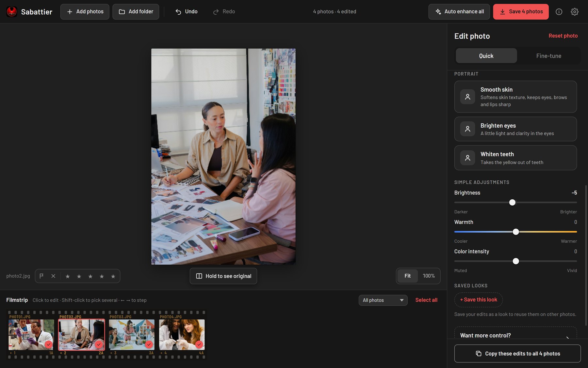Open the All photos filter dropdown
The image size is (588, 368).
383,300
